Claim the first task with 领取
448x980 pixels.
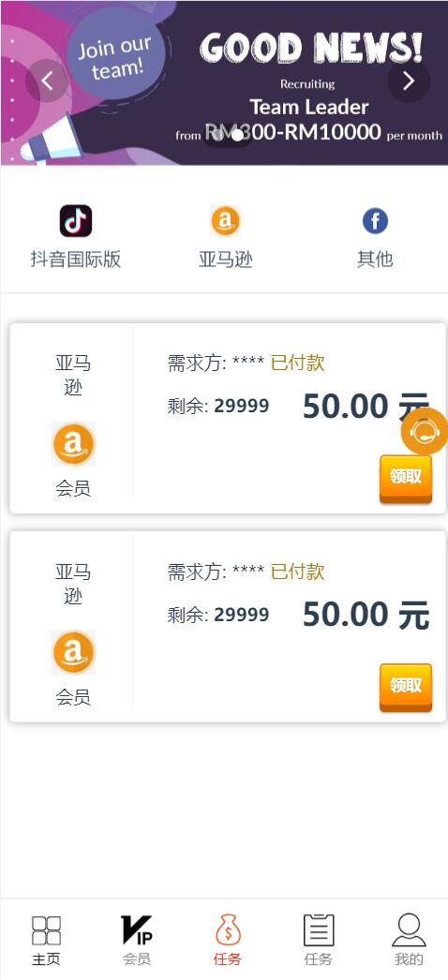(x=406, y=478)
